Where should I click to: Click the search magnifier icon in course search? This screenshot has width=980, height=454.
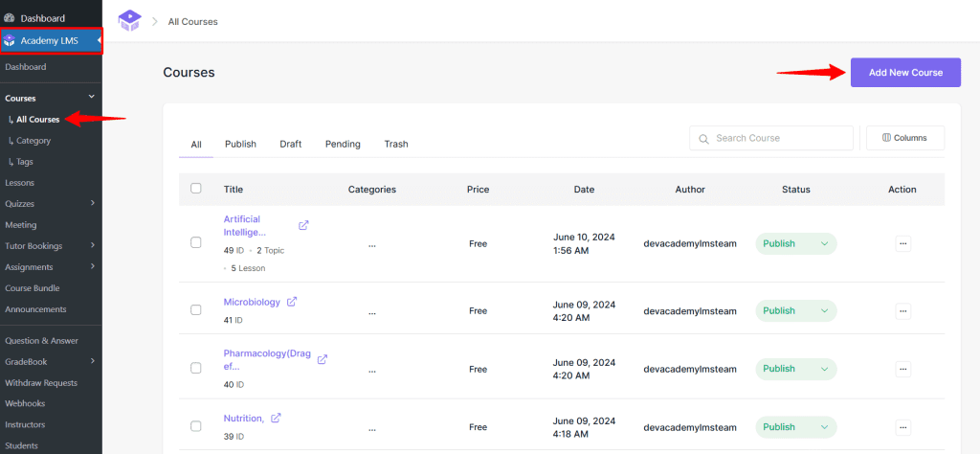[704, 138]
